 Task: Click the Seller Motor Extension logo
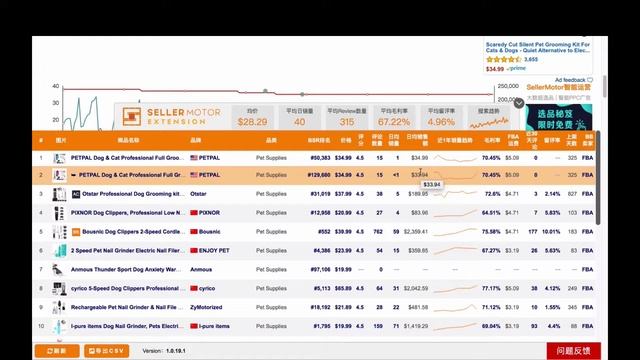(171, 116)
